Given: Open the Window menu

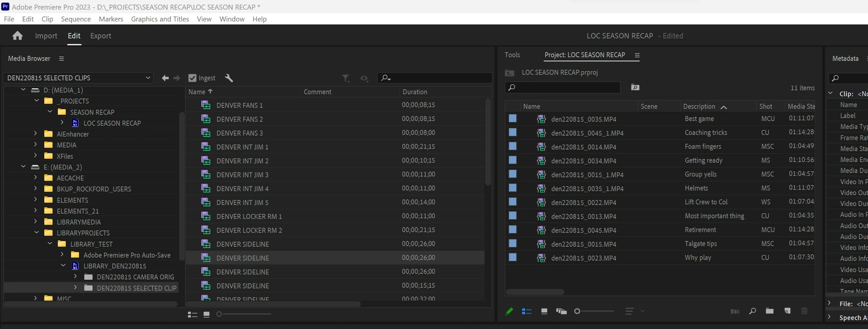Looking at the screenshot, I should 232,19.
